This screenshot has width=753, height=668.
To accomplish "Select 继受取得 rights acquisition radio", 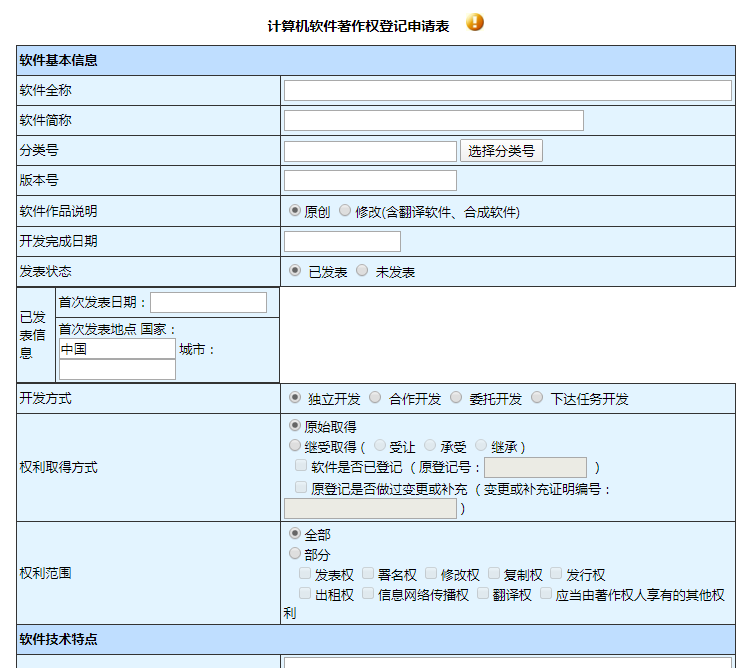I will 294,446.
